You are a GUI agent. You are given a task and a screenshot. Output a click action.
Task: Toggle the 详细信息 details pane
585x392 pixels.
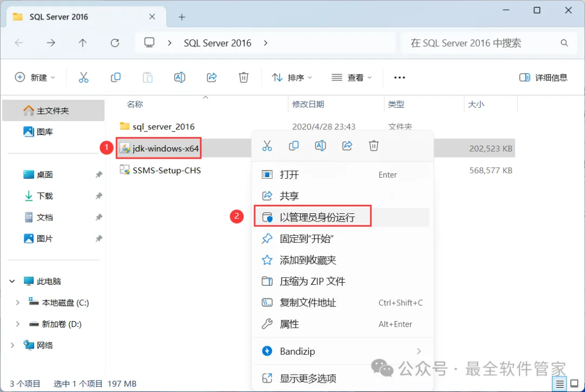click(x=543, y=77)
